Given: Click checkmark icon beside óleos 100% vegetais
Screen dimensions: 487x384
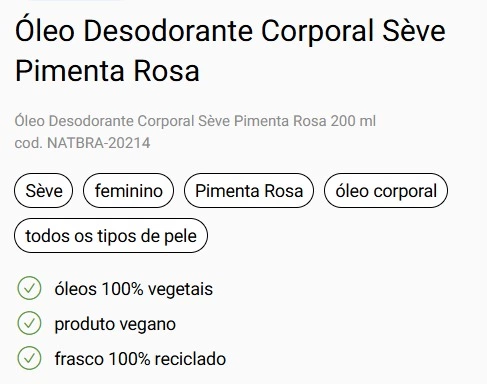Looking at the screenshot, I should point(29,288).
